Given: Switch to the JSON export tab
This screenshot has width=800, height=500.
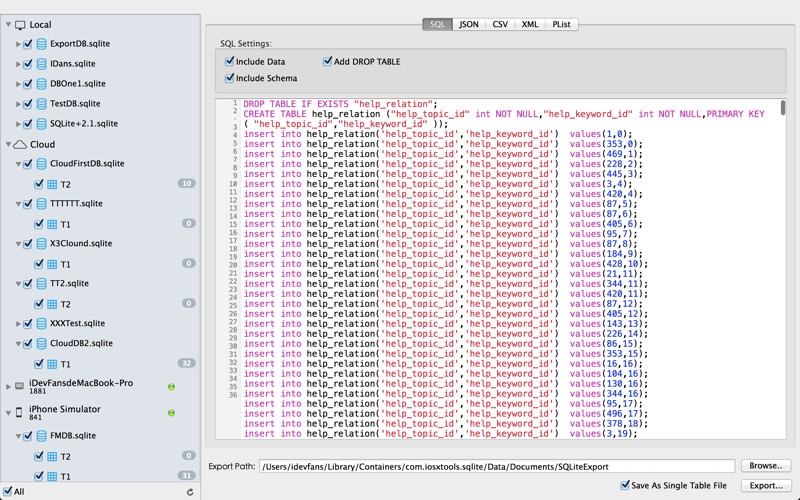Looking at the screenshot, I should pos(469,24).
